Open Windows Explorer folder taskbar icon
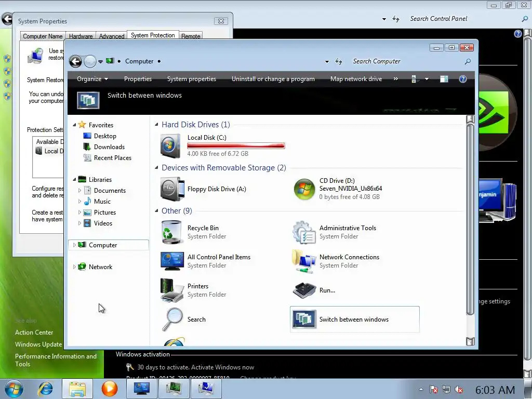532x399 pixels. pos(77,389)
